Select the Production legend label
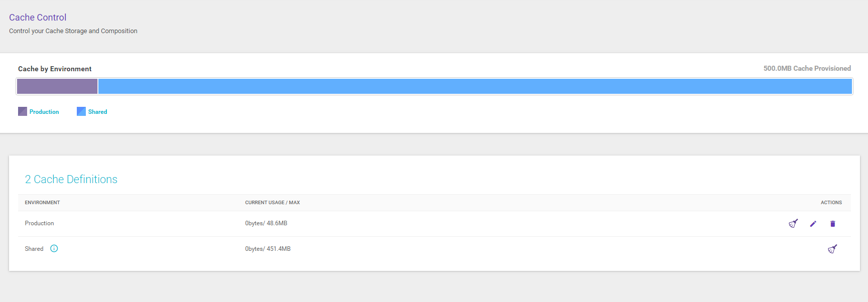The width and height of the screenshot is (868, 302). tap(44, 112)
